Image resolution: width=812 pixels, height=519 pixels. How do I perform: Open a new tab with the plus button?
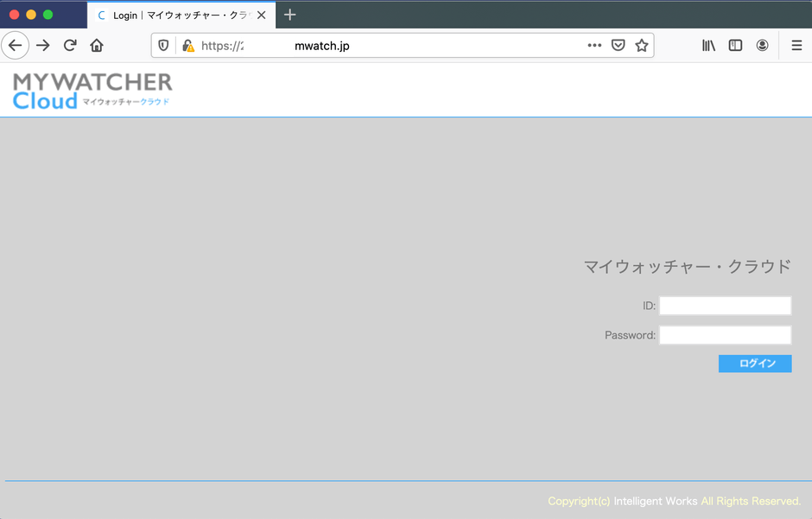tap(289, 15)
